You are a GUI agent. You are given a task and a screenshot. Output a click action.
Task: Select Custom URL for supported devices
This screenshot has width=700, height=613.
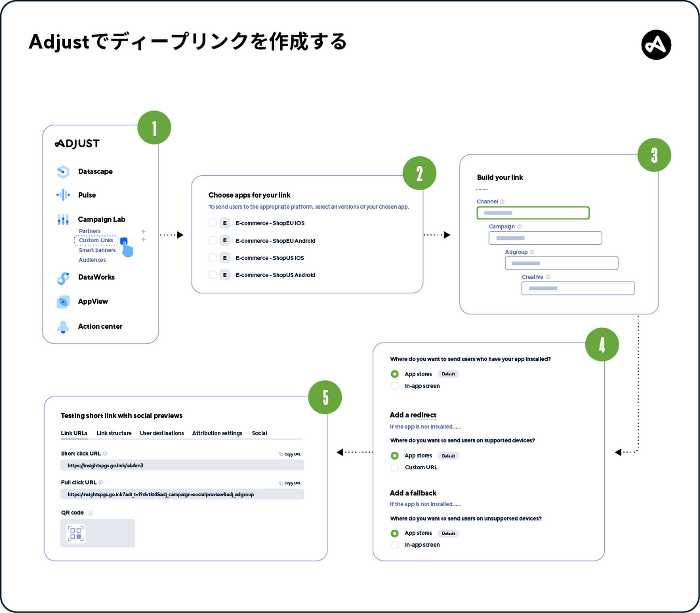point(395,467)
